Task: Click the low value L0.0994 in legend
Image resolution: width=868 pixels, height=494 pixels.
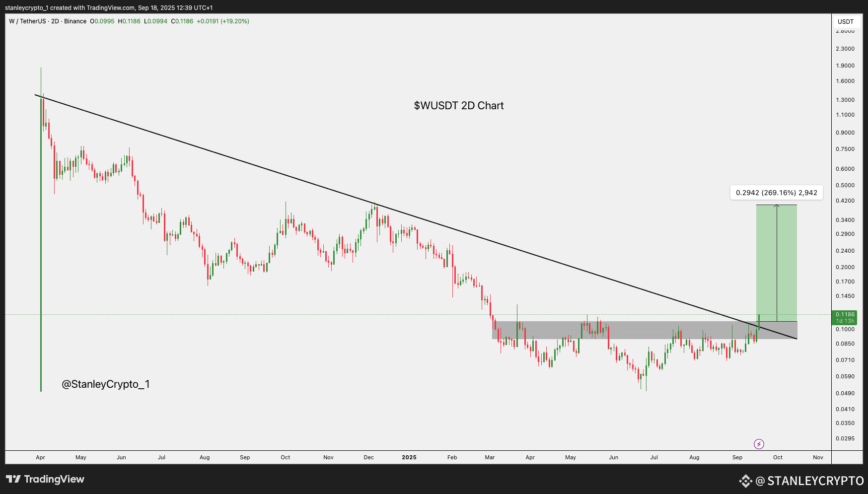Action: [156, 21]
